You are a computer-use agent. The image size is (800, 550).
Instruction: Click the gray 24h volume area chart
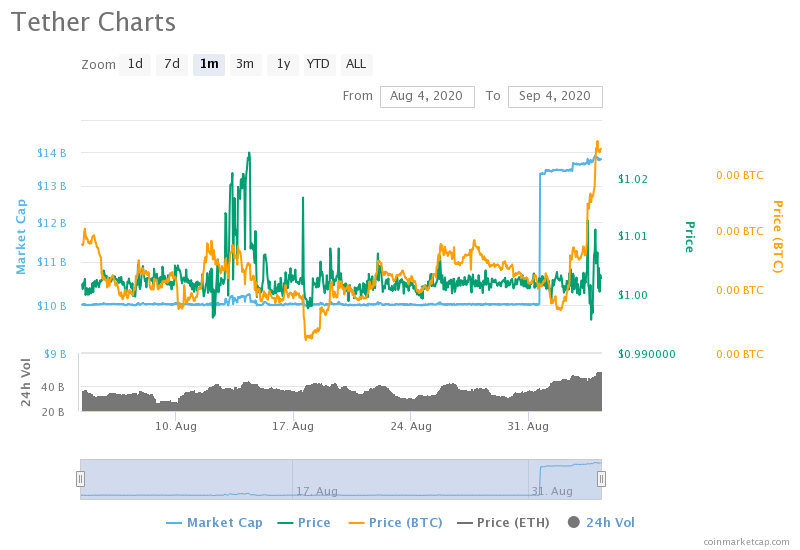(x=341, y=398)
